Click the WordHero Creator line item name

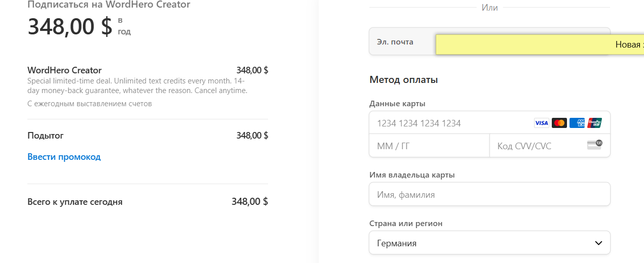64,70
